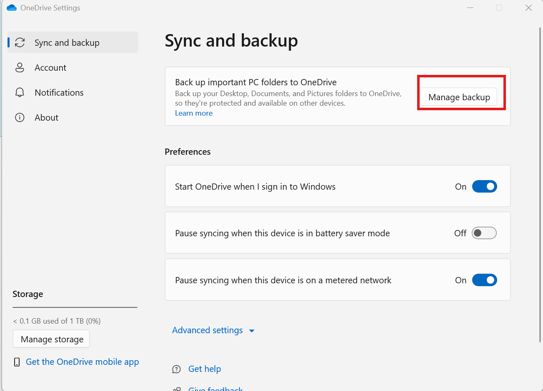Click the Give feedback icon

(x=177, y=389)
